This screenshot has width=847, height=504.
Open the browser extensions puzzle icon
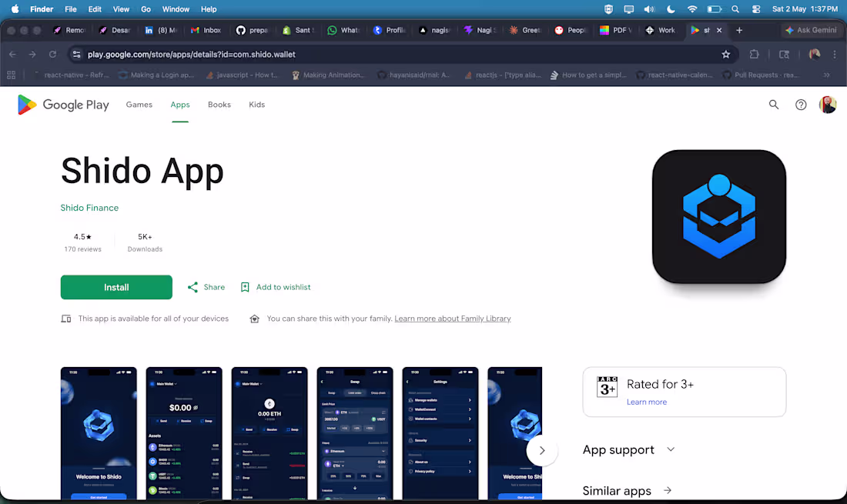click(754, 54)
